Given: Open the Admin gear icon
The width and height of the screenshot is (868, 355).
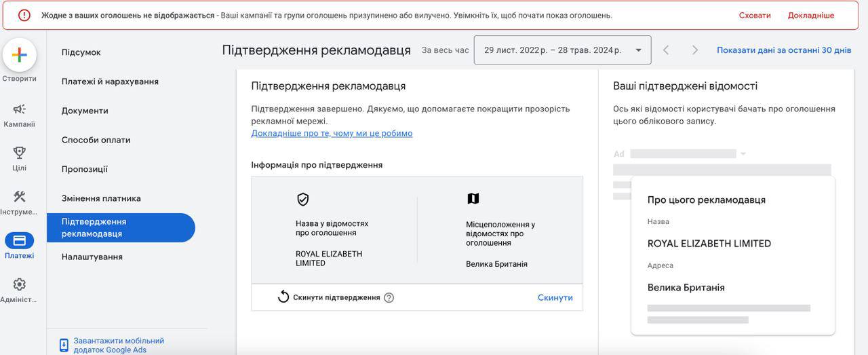Looking at the screenshot, I should 20,284.
